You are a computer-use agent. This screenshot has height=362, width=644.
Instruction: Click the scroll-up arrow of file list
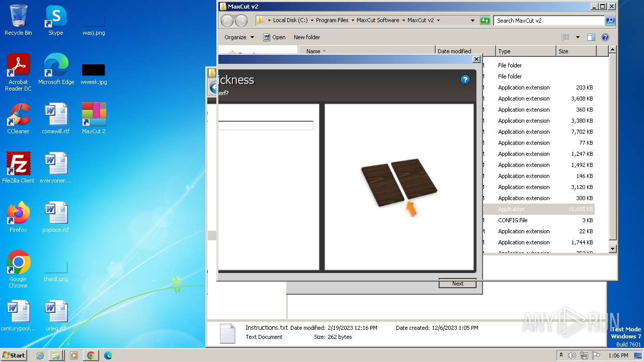coord(612,50)
